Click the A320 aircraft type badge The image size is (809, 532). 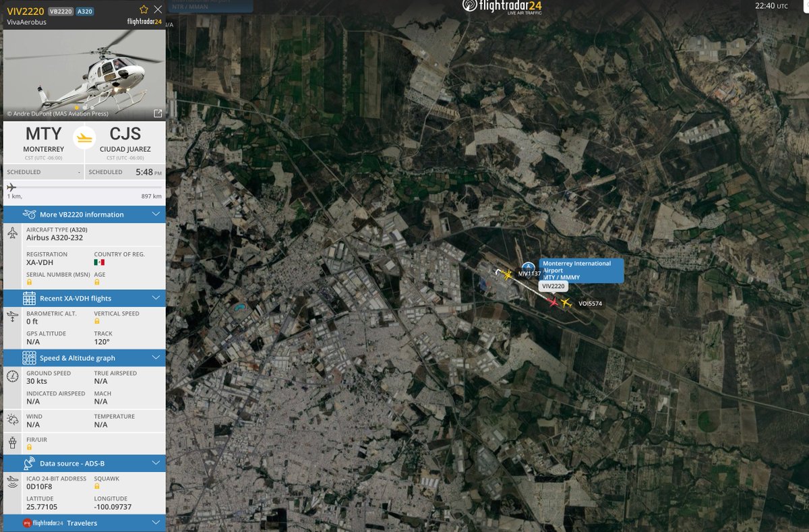[84, 11]
